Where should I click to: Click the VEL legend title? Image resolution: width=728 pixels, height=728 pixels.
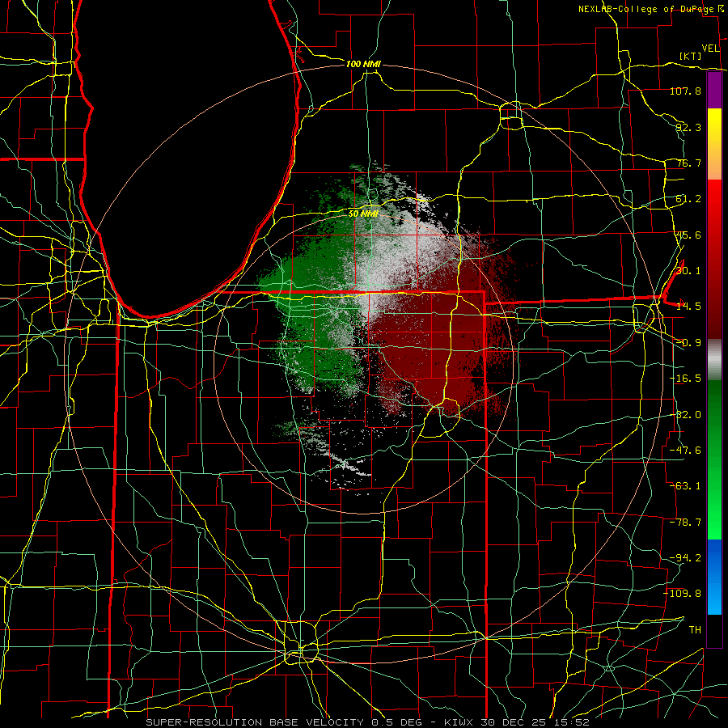(711, 49)
